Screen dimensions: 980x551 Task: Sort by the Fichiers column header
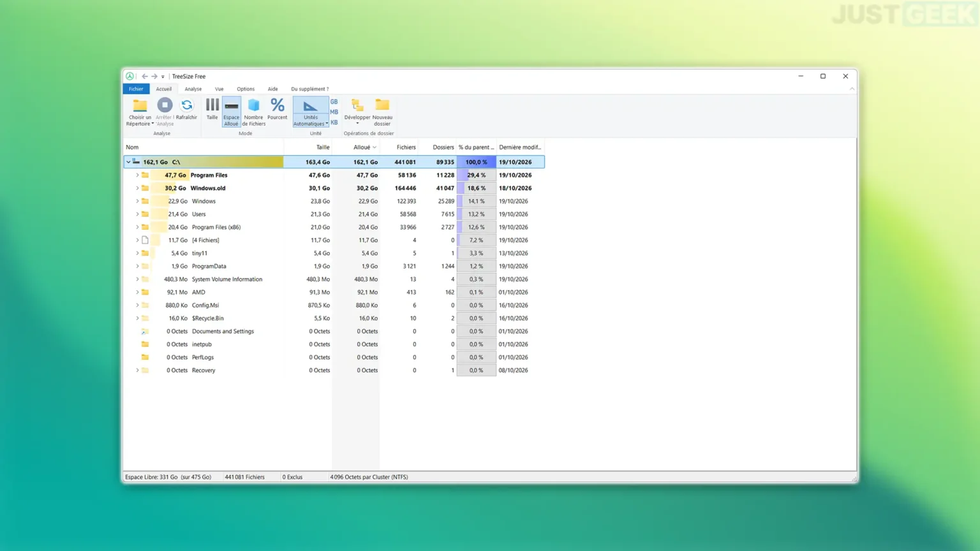(399, 147)
